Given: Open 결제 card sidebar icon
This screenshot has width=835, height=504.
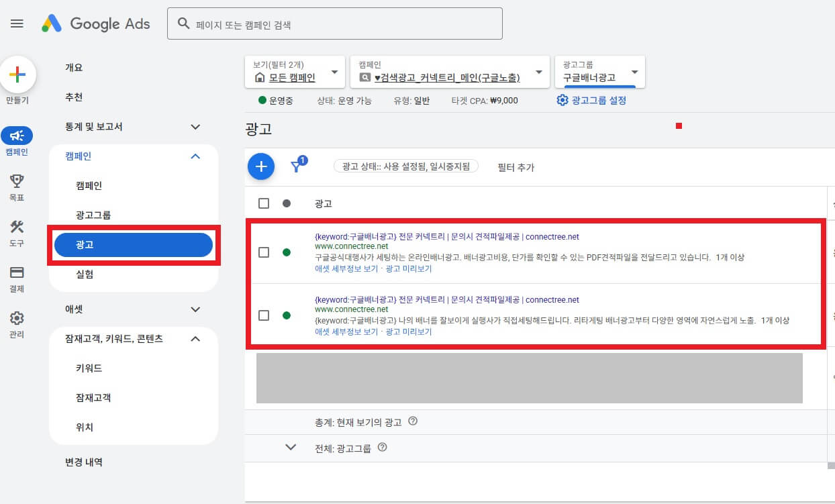Looking at the screenshot, I should click(x=17, y=272).
